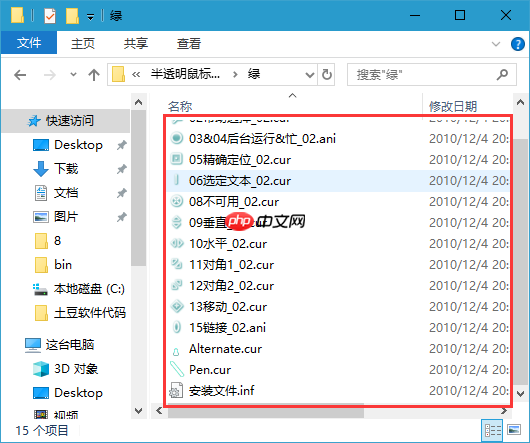Click the chevron between 半透明鼠标... and 绿 in the address bar
530x443 pixels.
235,74
